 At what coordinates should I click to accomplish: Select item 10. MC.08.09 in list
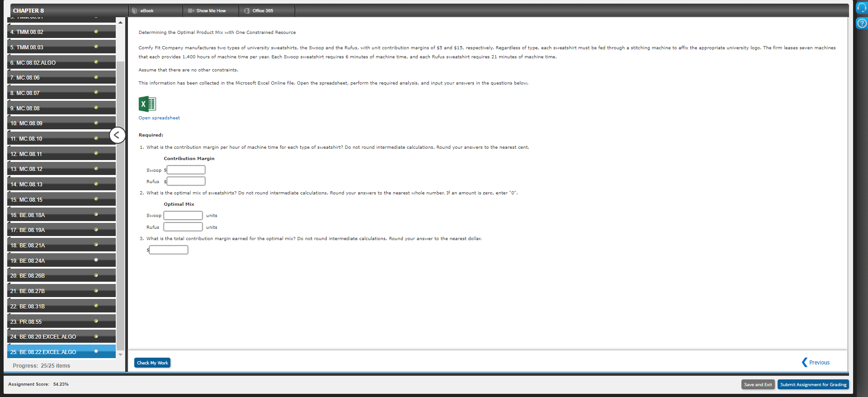tap(61, 123)
